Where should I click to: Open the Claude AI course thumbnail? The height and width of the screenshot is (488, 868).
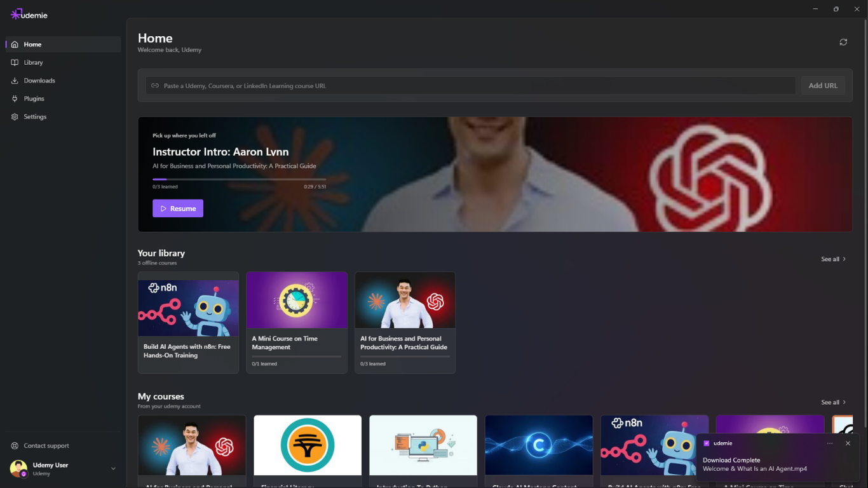(x=539, y=445)
